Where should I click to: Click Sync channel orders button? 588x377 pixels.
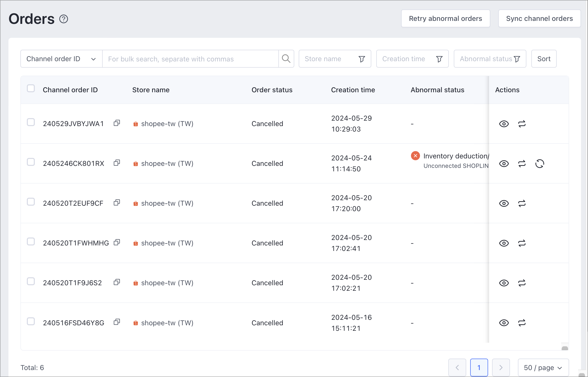click(540, 18)
